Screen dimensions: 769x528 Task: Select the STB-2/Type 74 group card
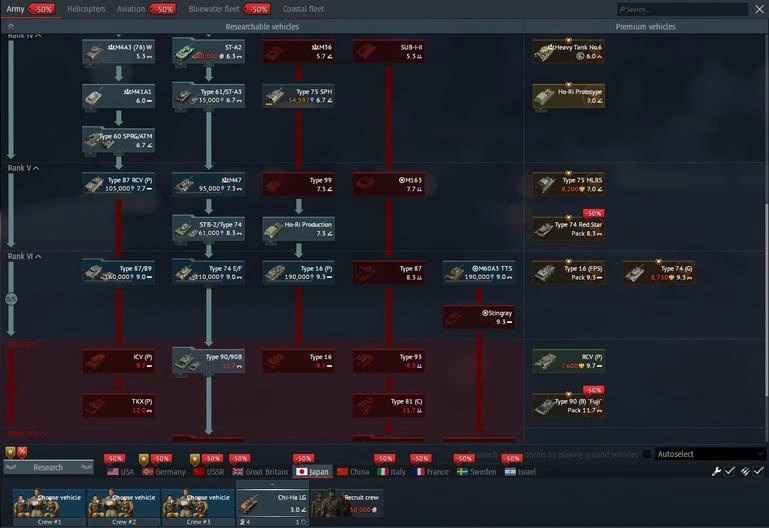(x=209, y=228)
